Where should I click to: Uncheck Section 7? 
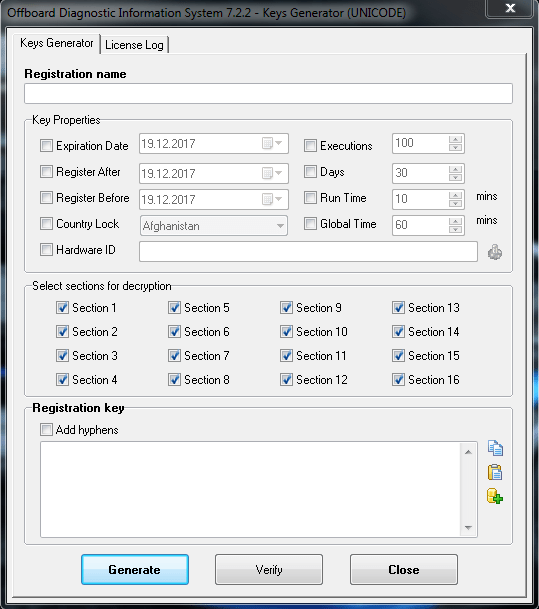click(x=174, y=355)
